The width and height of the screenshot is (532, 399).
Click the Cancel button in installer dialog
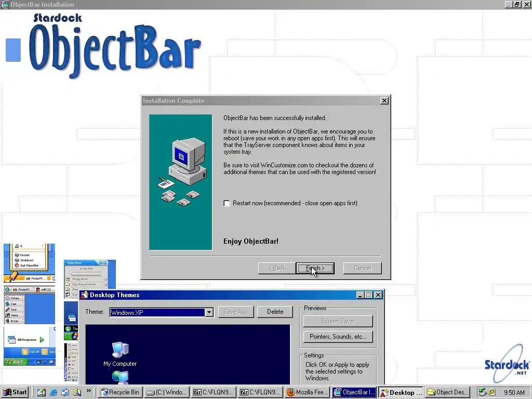click(362, 268)
